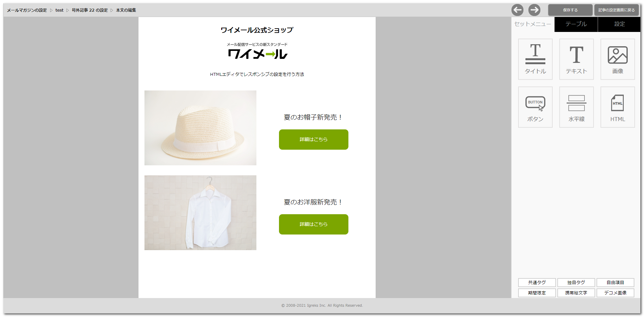
Task: Select the 画像 image block icon
Action: tap(617, 59)
